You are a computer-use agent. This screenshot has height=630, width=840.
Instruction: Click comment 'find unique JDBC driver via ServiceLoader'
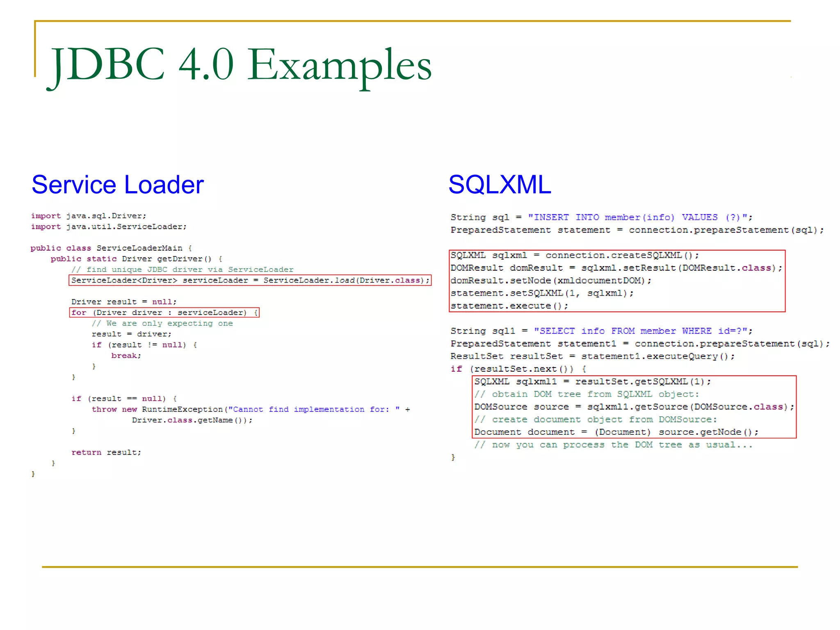pyautogui.click(x=183, y=269)
